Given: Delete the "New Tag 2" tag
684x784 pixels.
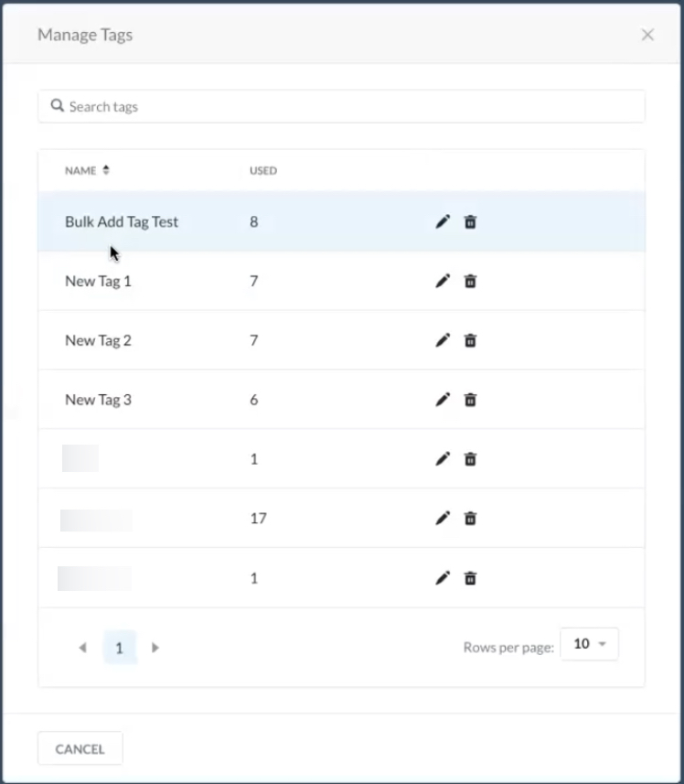Looking at the screenshot, I should pyautogui.click(x=470, y=339).
